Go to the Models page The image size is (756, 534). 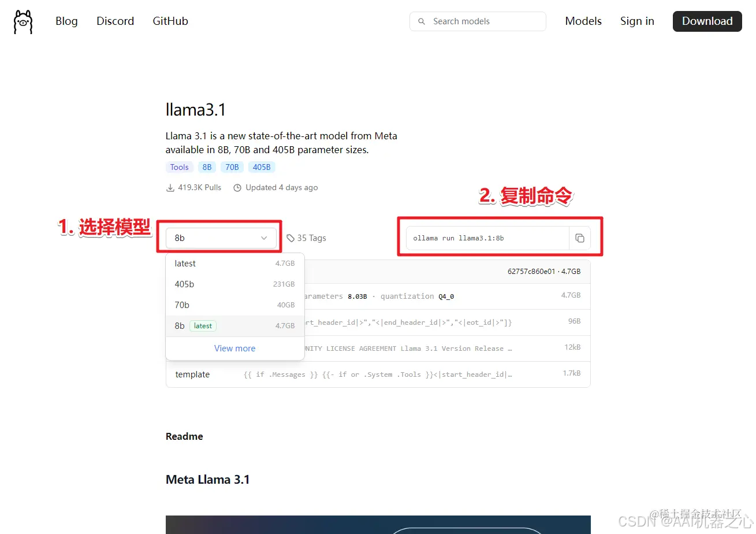tap(583, 21)
